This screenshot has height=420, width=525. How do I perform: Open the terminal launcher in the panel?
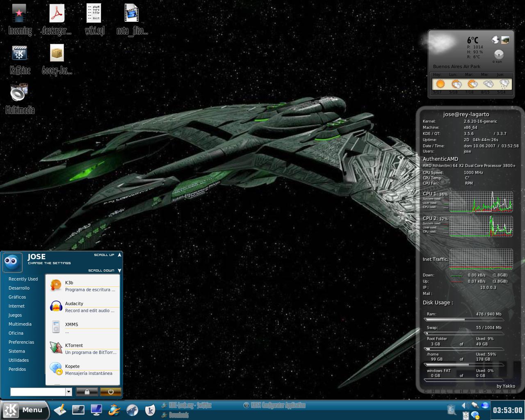coord(78,410)
